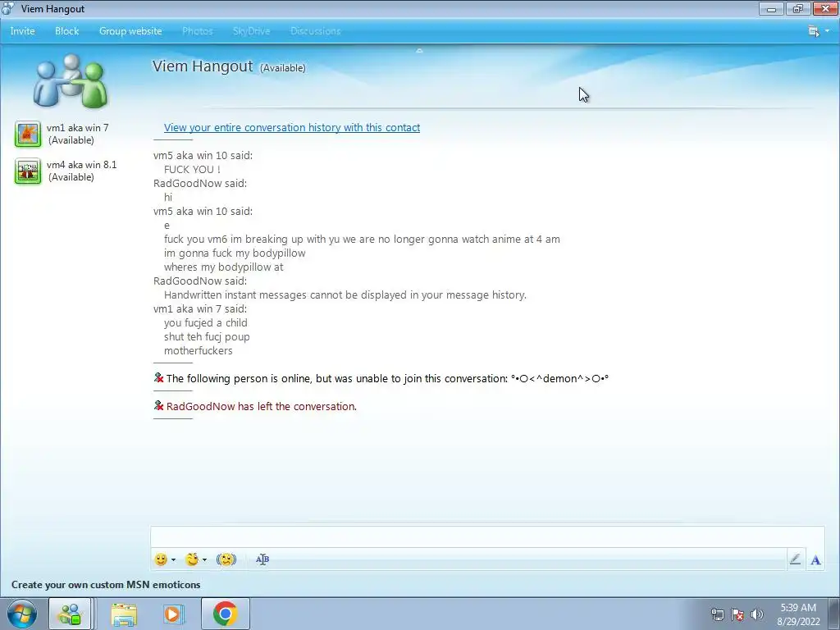Click the volume speaker tray icon

[x=757, y=614]
